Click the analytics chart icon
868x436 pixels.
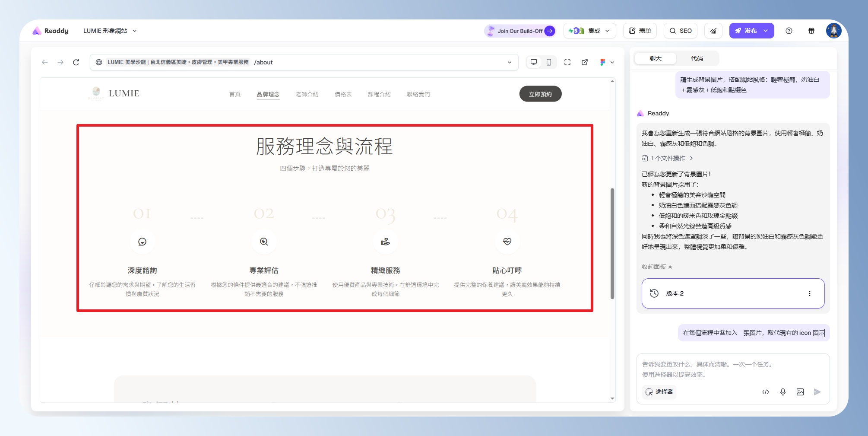click(713, 31)
